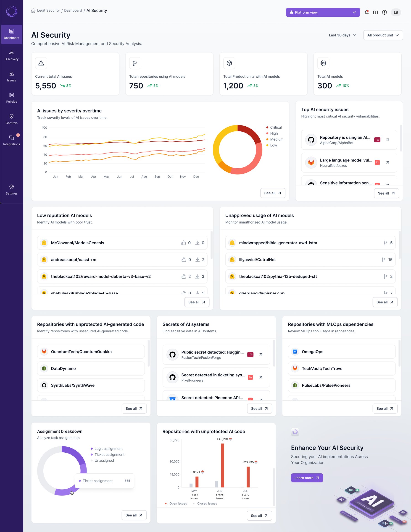Open the All product unit dropdown

(382, 35)
